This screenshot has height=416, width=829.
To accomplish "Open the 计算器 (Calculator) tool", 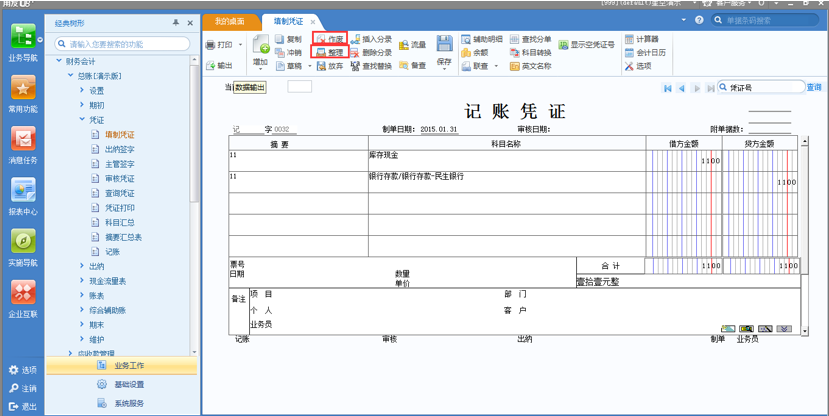I will click(x=642, y=39).
